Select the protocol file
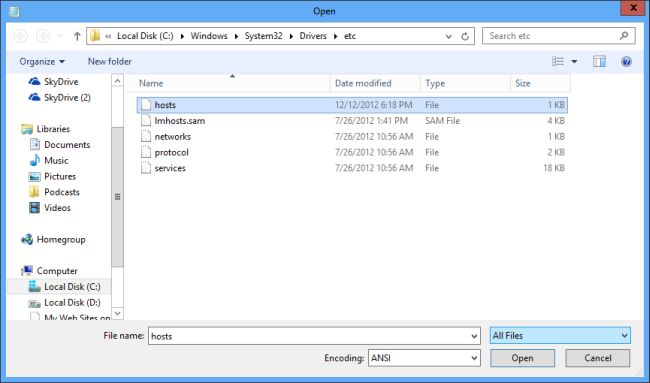 [352, 152]
